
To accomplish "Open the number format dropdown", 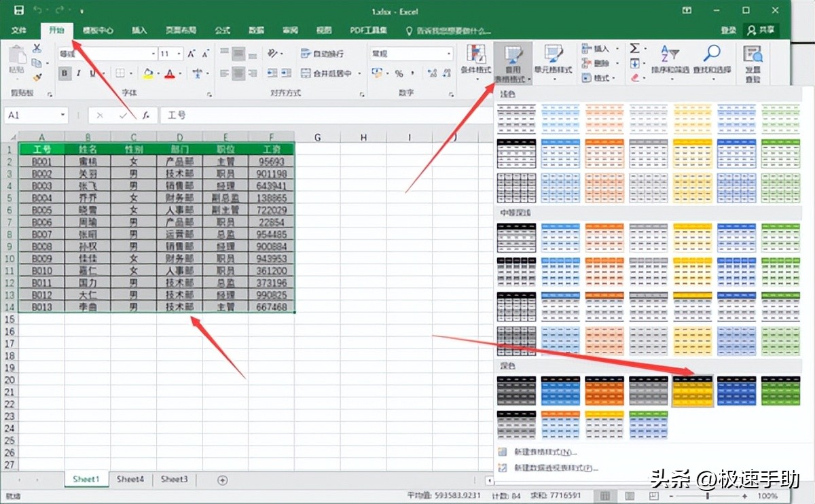I will click(448, 54).
